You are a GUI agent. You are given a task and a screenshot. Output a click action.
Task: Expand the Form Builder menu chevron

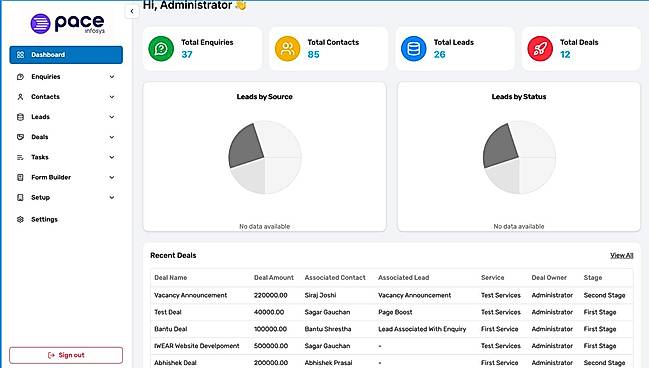click(112, 177)
